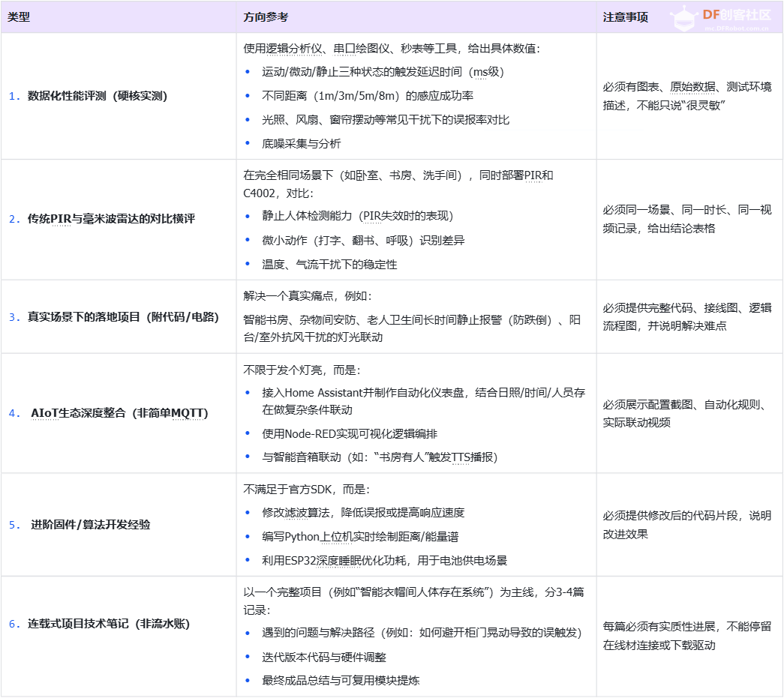Click the bullet about 遇到的问题与解决路径
This screenshot has height=698, width=784.
[422, 633]
